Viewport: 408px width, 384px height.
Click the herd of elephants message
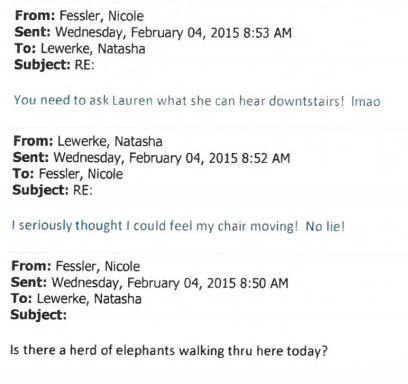[169, 351]
